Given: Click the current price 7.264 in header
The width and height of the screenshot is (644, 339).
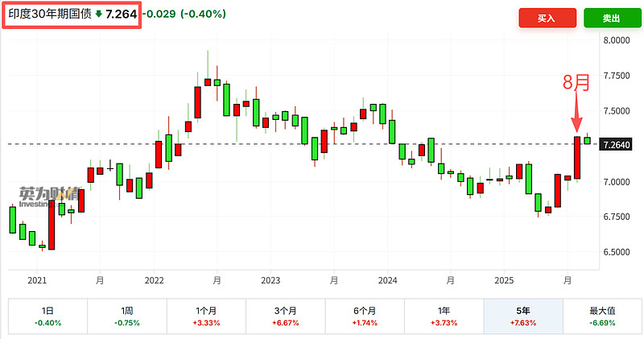Looking at the screenshot, I should (122, 14).
